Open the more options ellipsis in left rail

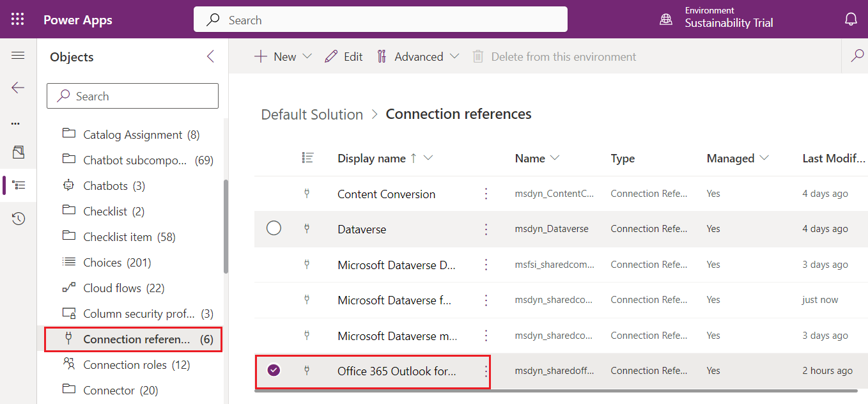(16, 123)
